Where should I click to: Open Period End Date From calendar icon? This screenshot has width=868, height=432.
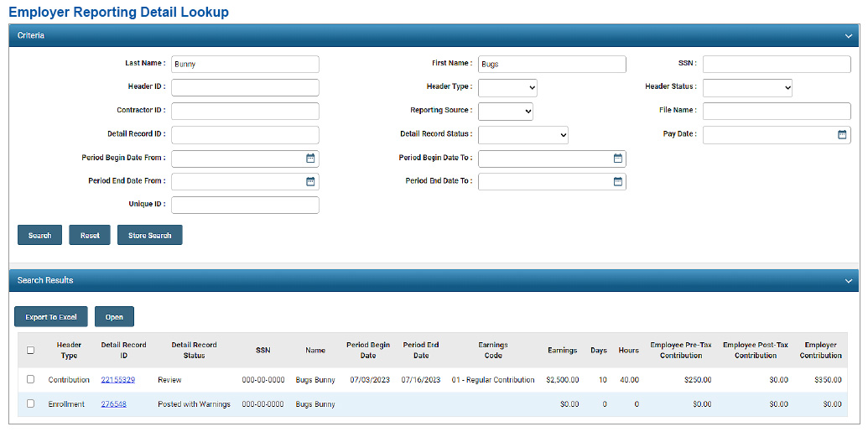[x=310, y=181]
